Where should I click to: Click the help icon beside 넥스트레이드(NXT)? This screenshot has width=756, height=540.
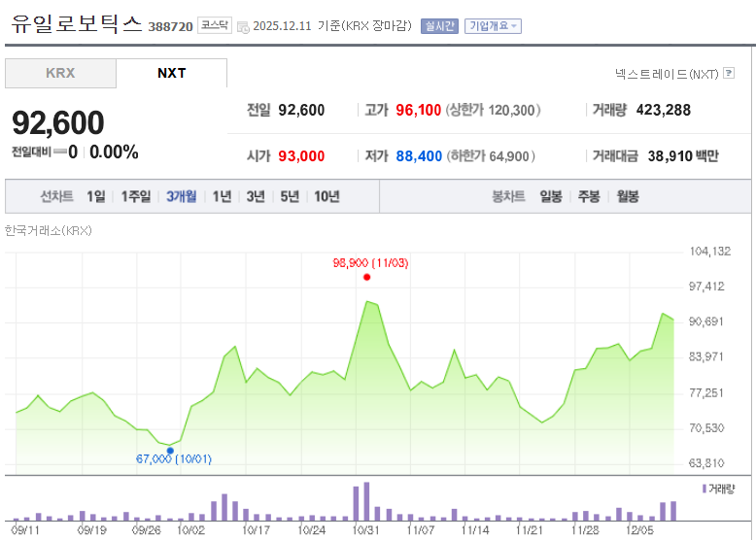(x=729, y=73)
